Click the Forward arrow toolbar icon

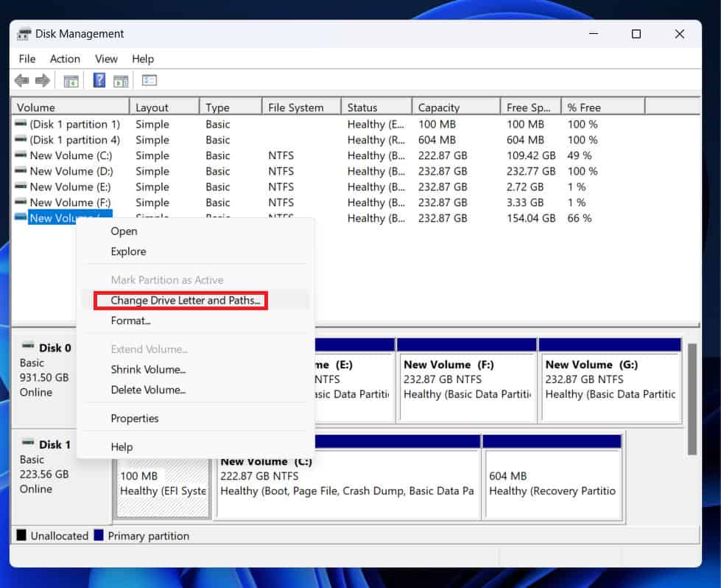43,80
